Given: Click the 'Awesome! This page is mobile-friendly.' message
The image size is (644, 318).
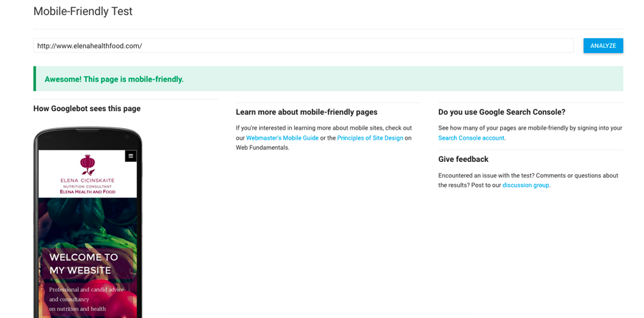Looking at the screenshot, I should click(114, 79).
